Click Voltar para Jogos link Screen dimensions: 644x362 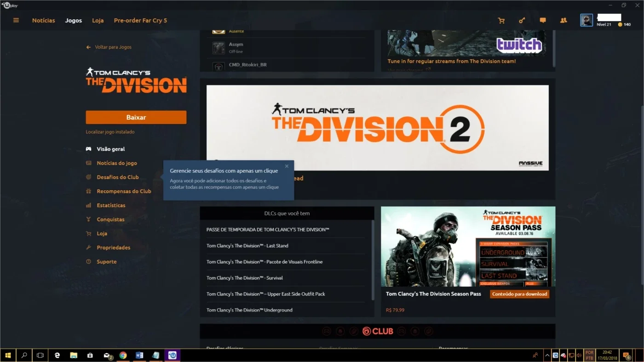[x=113, y=47]
